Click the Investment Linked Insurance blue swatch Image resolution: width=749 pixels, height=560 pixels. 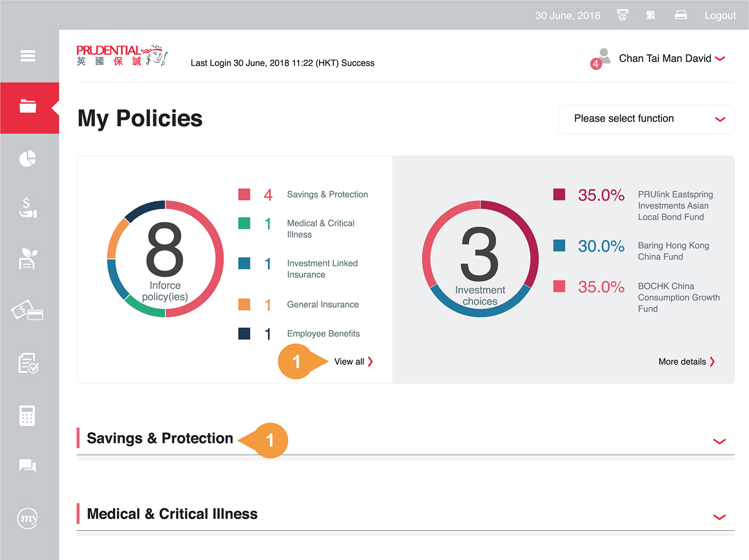(244, 263)
